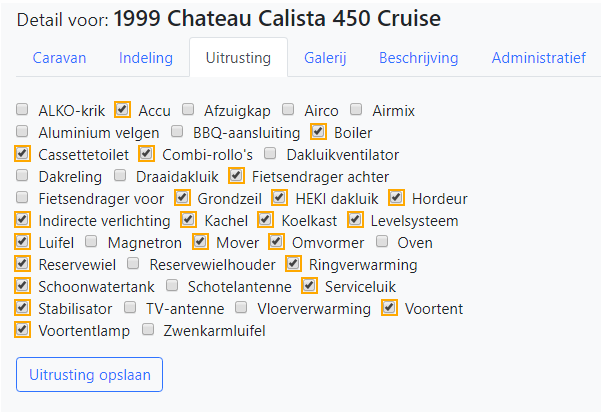Viewport: 601px width, 412px height.
Task: Tick the Vloerverwarming checkbox
Action: 242,308
